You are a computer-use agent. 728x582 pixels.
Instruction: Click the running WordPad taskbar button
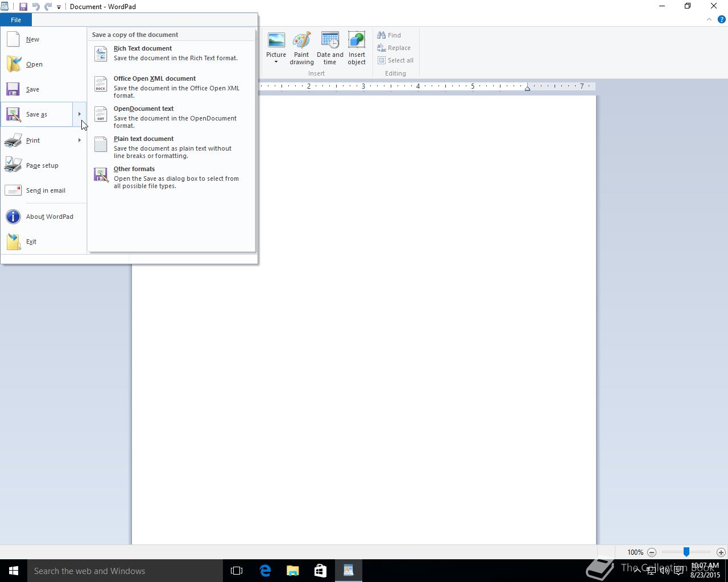click(348, 571)
